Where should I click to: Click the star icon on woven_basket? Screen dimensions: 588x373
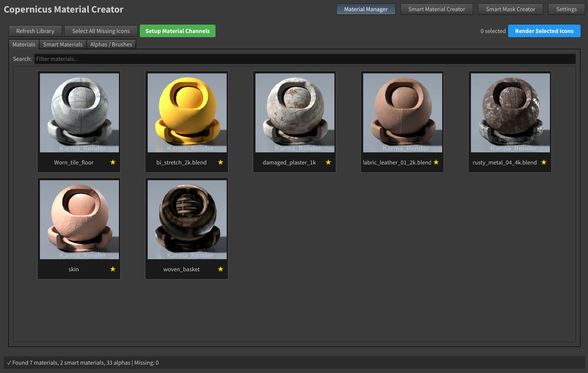click(220, 269)
